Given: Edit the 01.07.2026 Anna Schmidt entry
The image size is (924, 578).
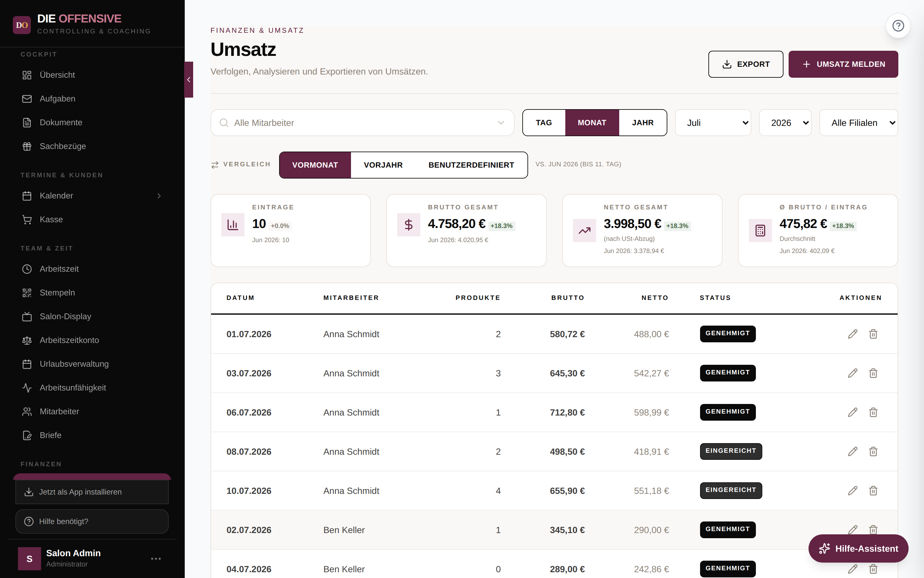Looking at the screenshot, I should [x=852, y=334].
